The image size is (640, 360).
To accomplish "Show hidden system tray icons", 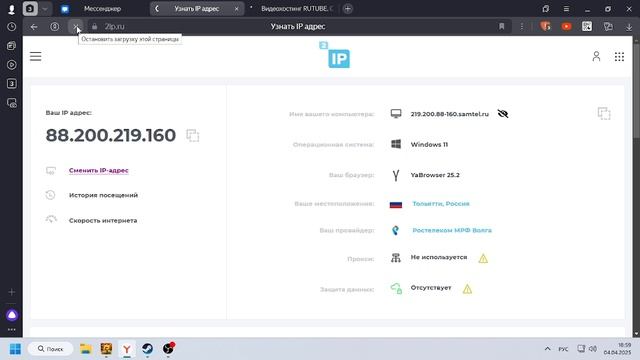I will click(547, 349).
